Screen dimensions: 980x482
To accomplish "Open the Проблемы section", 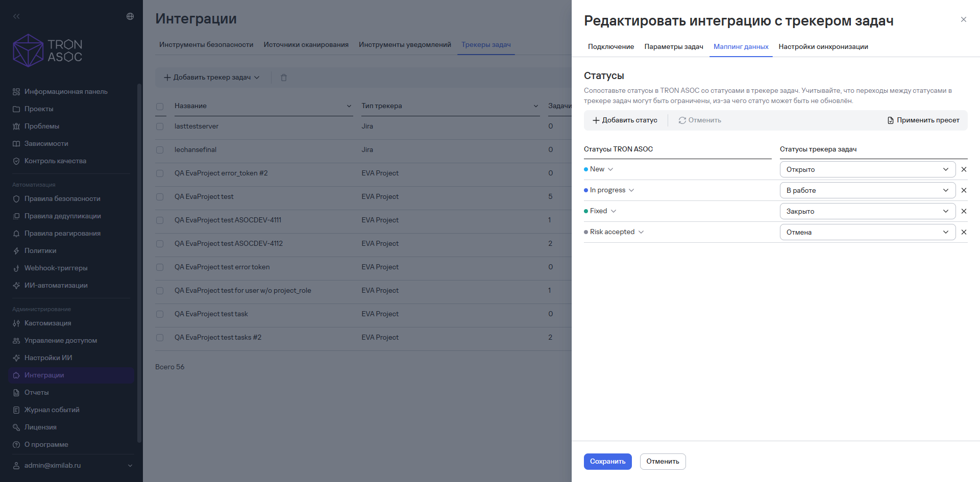I will pyautogui.click(x=42, y=126).
